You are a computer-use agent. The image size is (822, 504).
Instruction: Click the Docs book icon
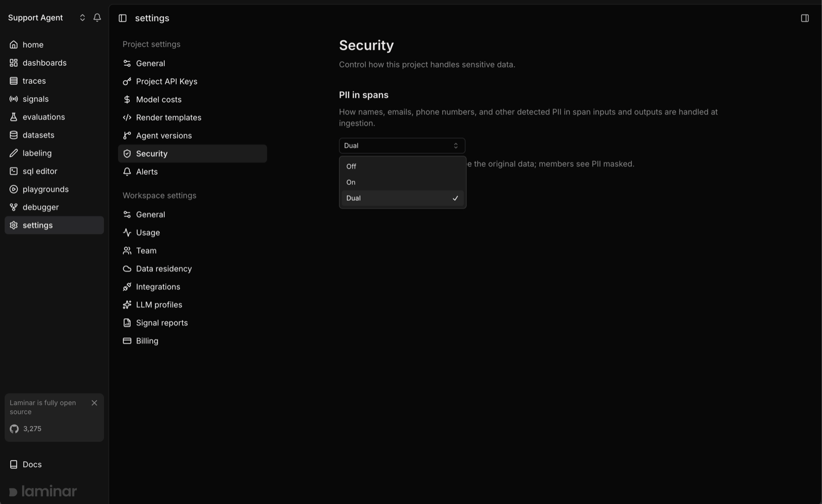pos(14,464)
